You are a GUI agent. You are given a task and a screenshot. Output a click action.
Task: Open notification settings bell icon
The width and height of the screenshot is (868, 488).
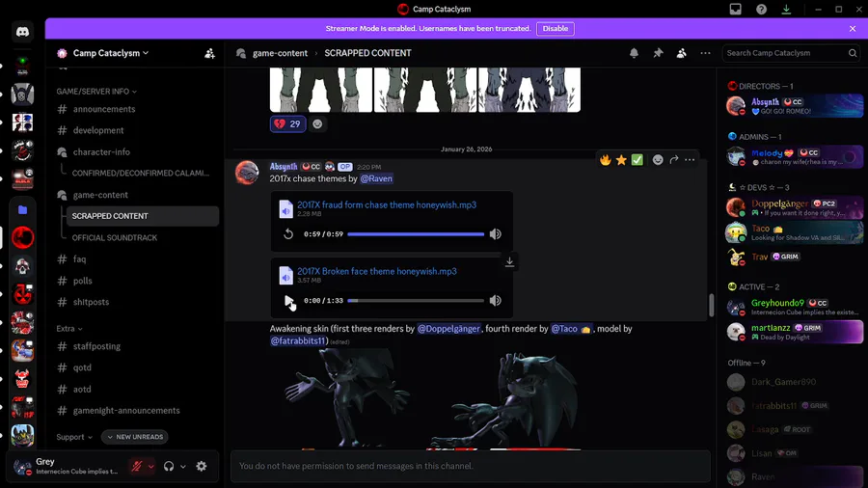coord(634,53)
